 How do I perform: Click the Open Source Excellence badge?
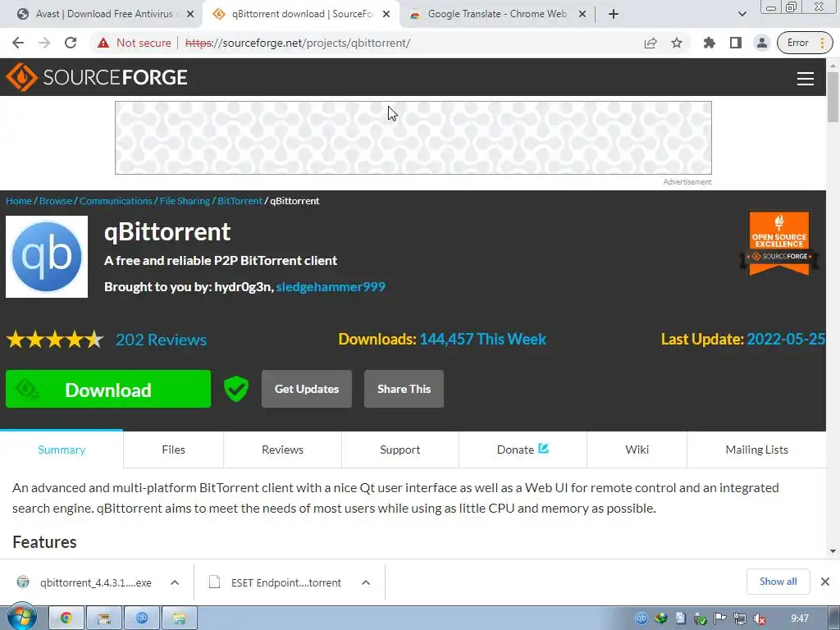(779, 243)
